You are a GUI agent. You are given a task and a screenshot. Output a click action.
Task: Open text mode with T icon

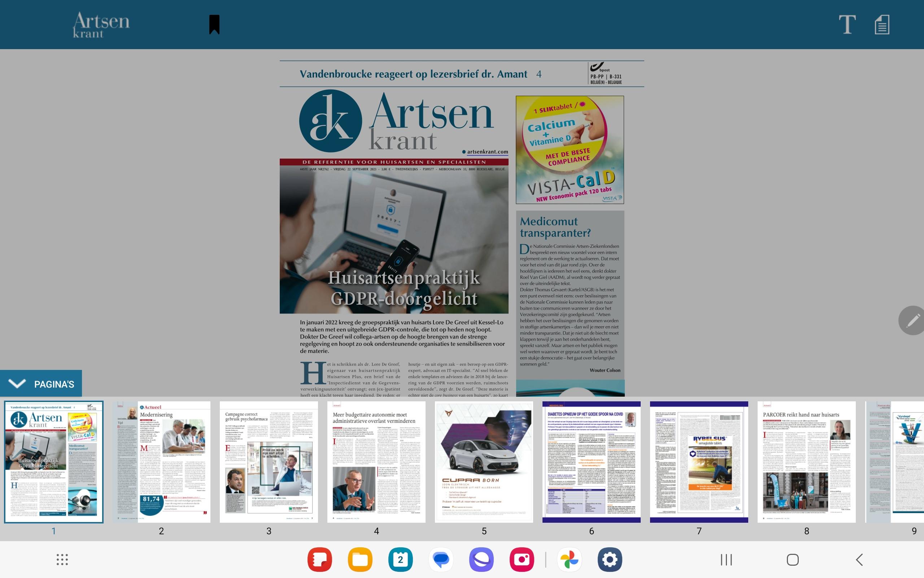click(x=847, y=25)
